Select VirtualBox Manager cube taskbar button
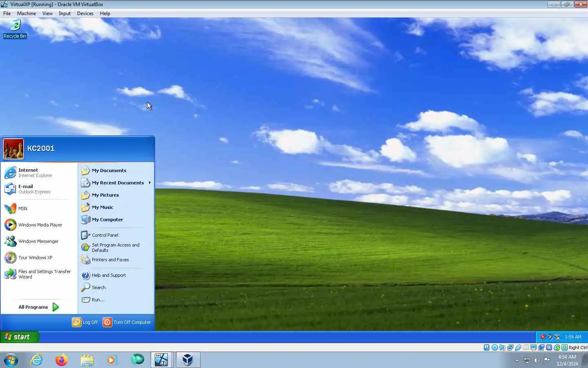Screen dimensions: 588x368 pyautogui.click(x=188, y=360)
